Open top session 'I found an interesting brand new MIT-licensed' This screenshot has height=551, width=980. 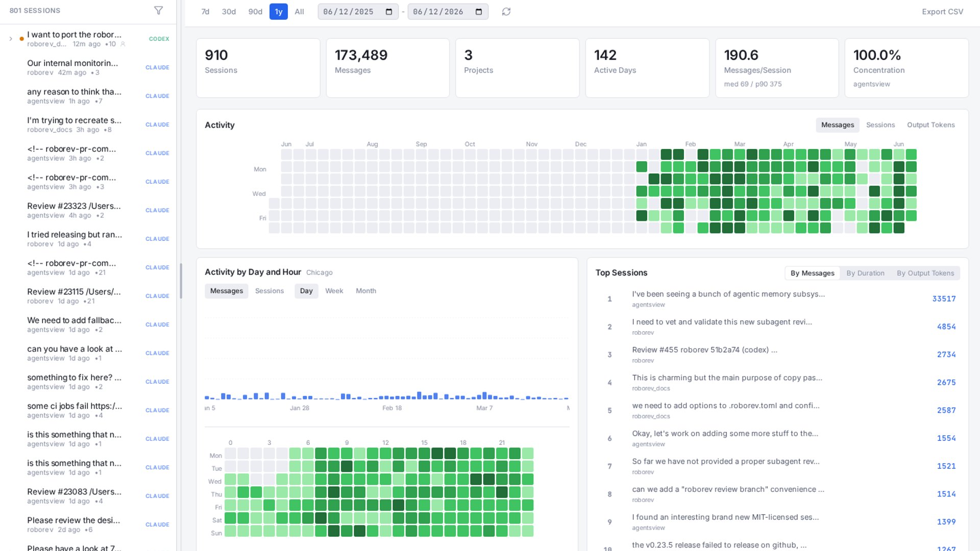(778, 522)
